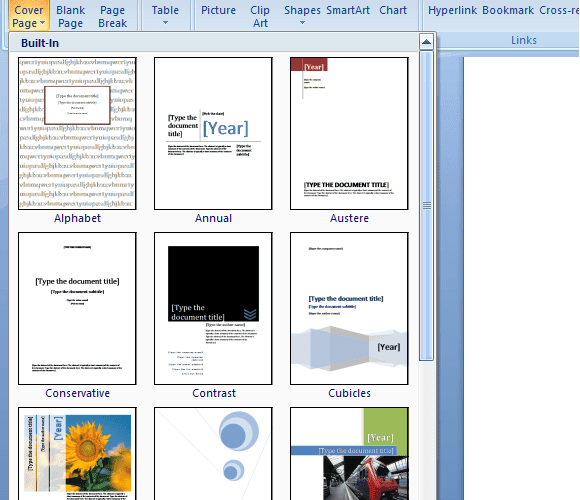Image resolution: width=580 pixels, height=500 pixels.
Task: Click the Austere label text
Action: 349,218
